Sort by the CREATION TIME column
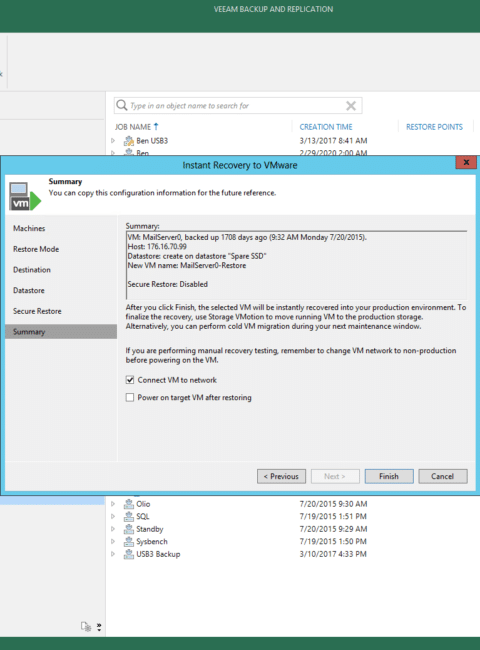480x650 pixels. point(326,127)
